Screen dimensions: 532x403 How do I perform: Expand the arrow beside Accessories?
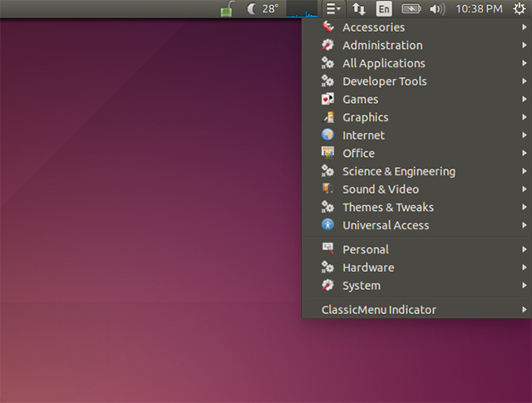[x=524, y=27]
